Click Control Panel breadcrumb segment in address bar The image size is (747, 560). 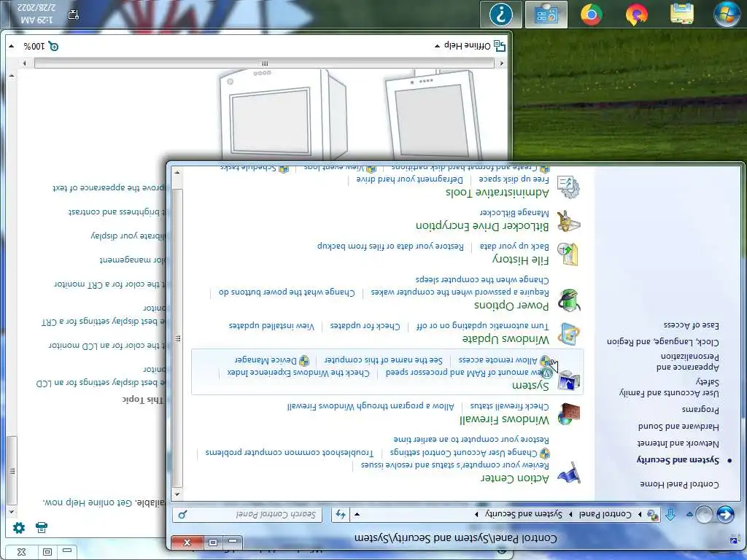point(605,514)
